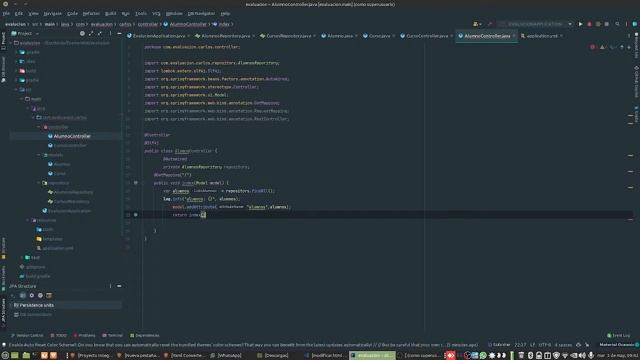Collapse the controller package folder
This screenshot has height=360, width=640.
(x=39, y=127)
